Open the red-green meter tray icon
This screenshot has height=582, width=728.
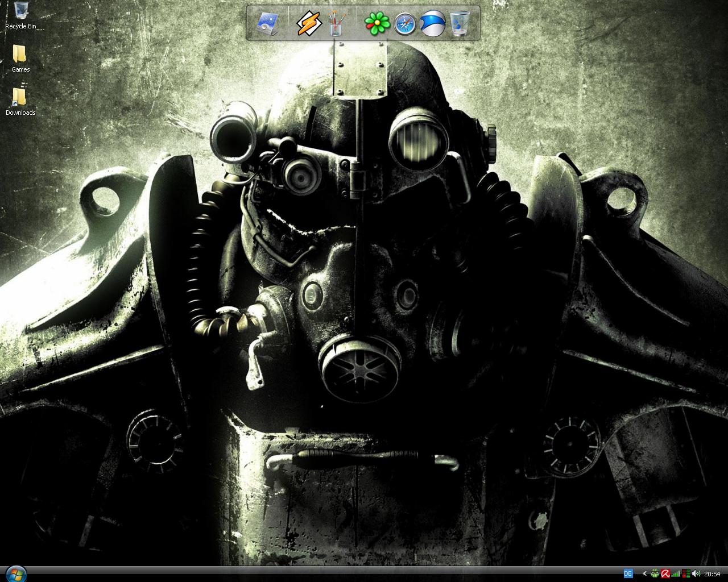686,573
